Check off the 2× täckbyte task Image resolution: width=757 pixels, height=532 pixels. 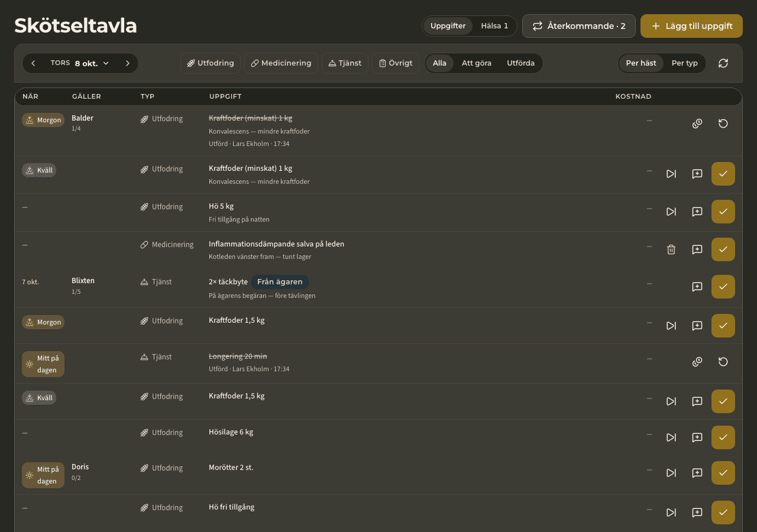(723, 287)
